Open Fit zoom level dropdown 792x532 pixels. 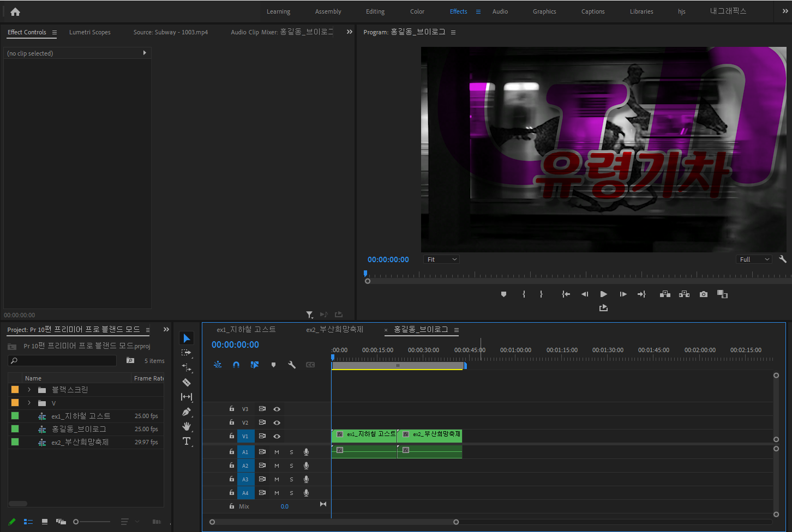point(441,259)
